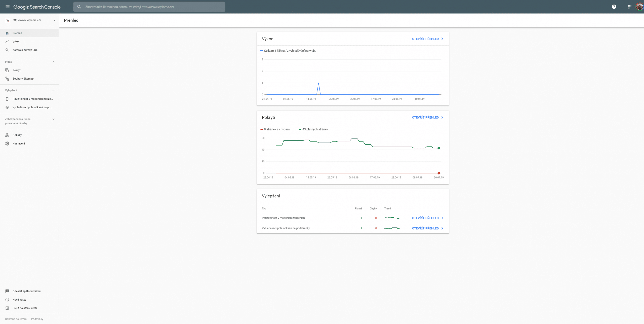Select Přehled in the sidebar
Viewport: 644px width, 324px height.
tap(29, 33)
